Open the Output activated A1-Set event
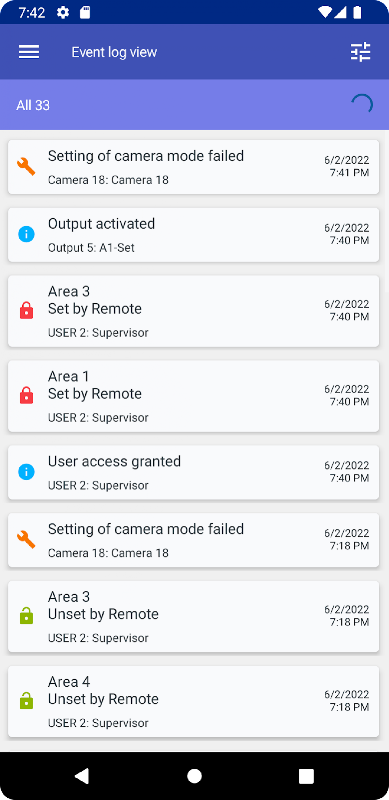The width and height of the screenshot is (389, 800). [193, 235]
